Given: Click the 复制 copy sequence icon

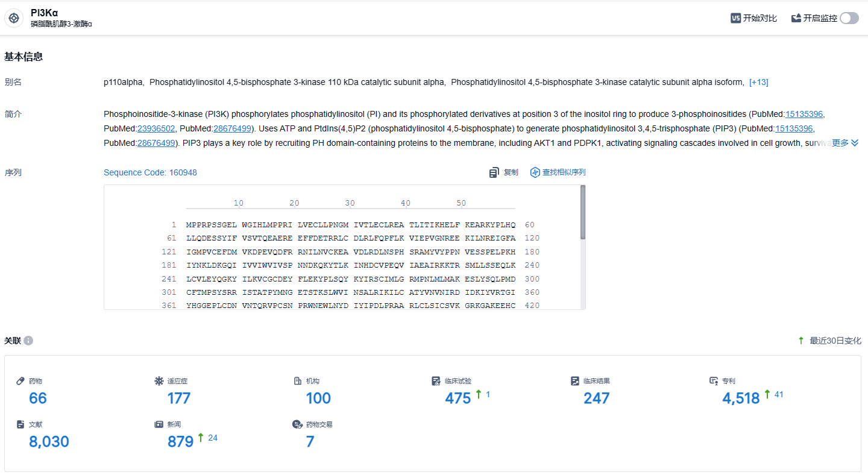Looking at the screenshot, I should (x=494, y=172).
